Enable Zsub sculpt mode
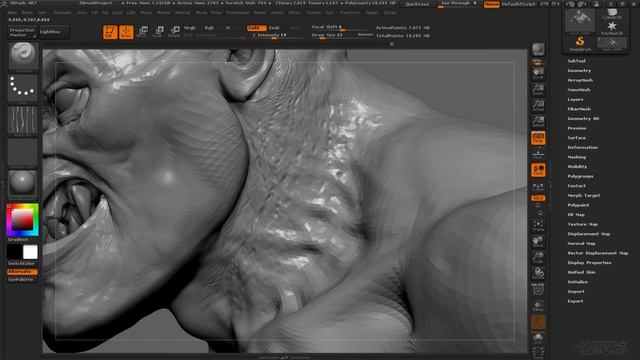 [274, 28]
